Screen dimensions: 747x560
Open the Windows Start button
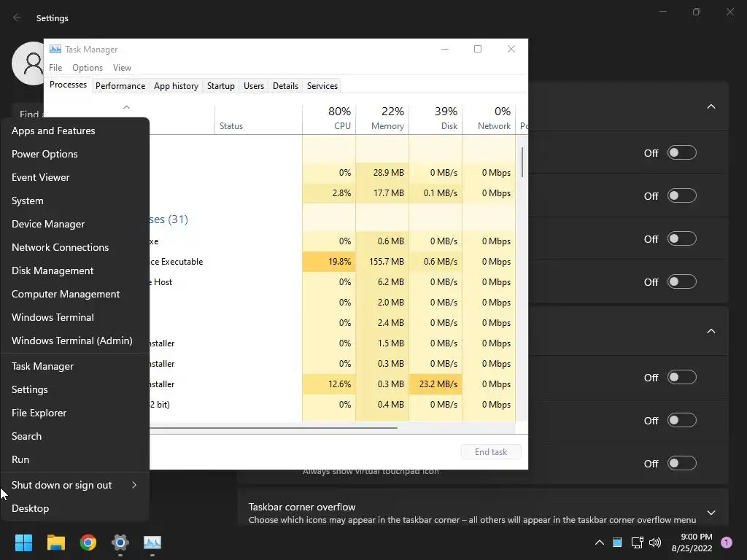point(23,542)
